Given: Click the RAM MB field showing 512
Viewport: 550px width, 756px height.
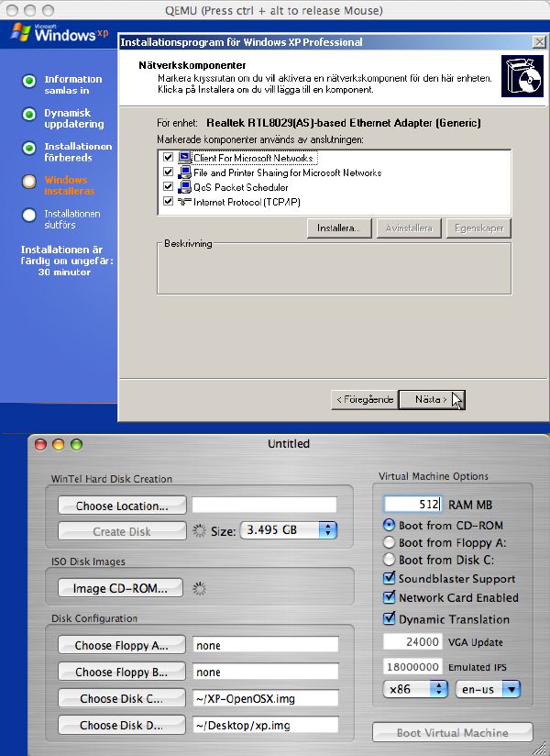Looking at the screenshot, I should [412, 505].
